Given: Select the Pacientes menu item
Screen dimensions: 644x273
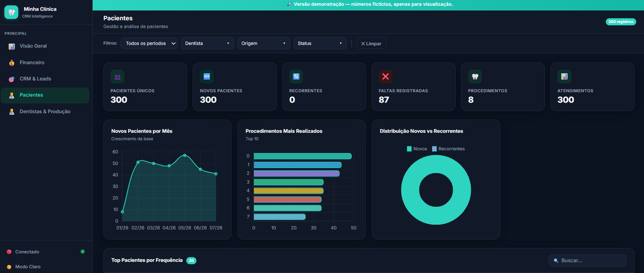Looking at the screenshot, I should [x=45, y=95].
